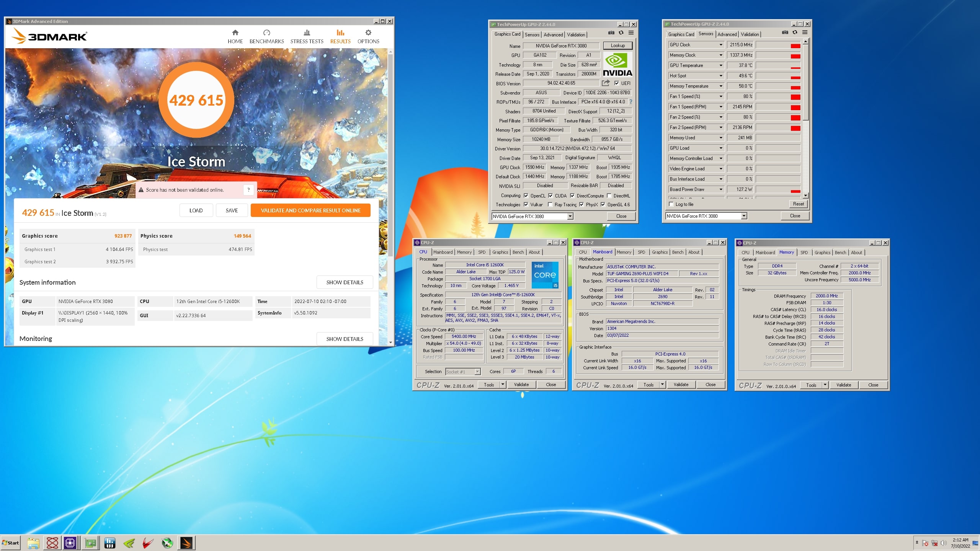Click the red atom-shaped taskbar icon
The image size is (980, 551).
coord(52,543)
